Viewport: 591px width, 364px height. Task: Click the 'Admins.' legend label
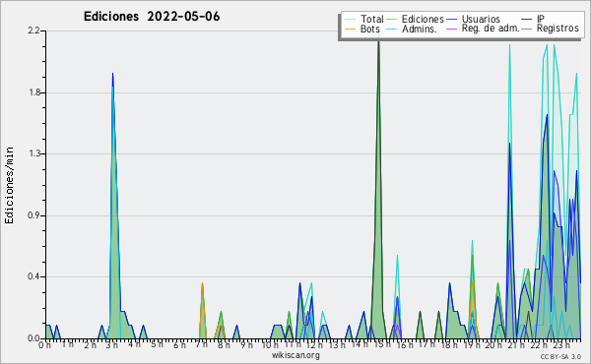[x=420, y=29]
